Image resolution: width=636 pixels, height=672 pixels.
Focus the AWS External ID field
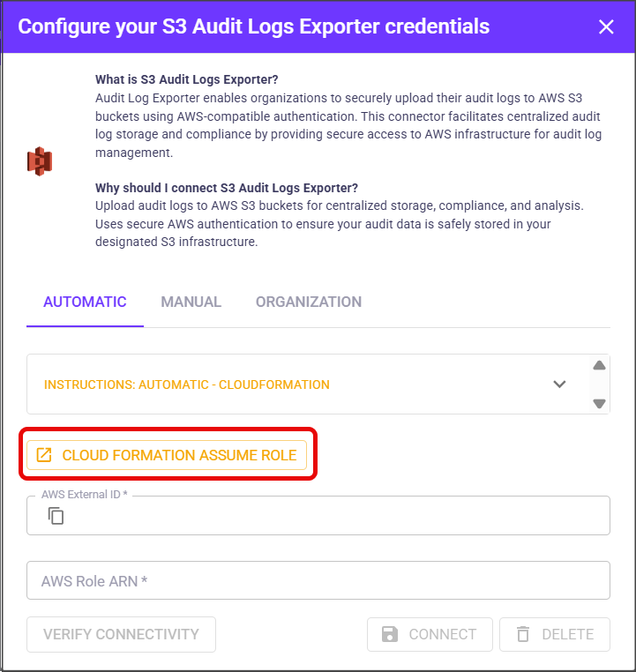point(335,516)
